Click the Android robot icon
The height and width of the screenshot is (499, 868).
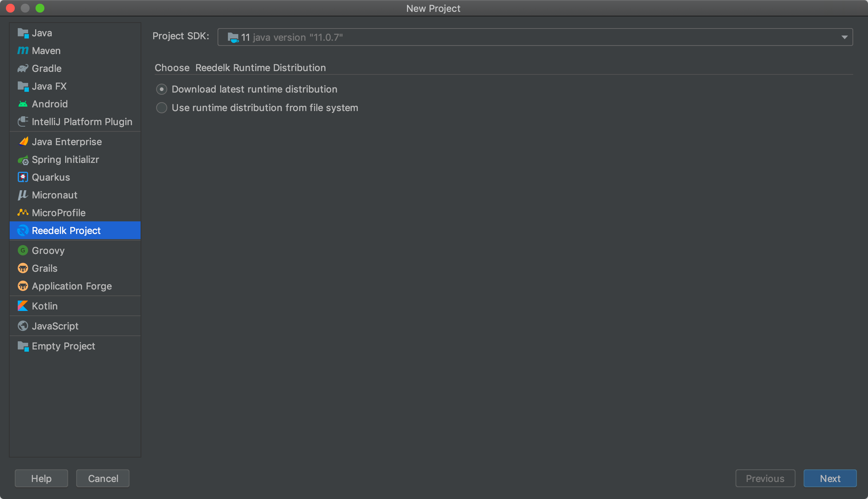click(x=23, y=104)
